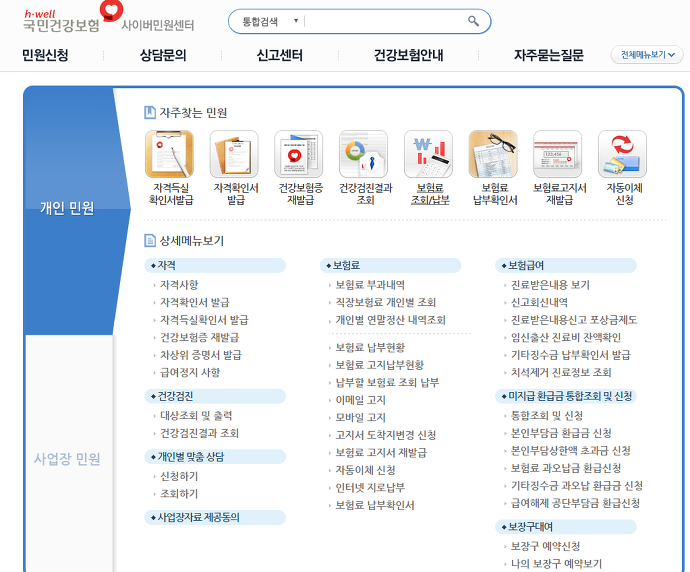
Task: Open the 진료받은내용 보기 link
Action: pos(550,285)
